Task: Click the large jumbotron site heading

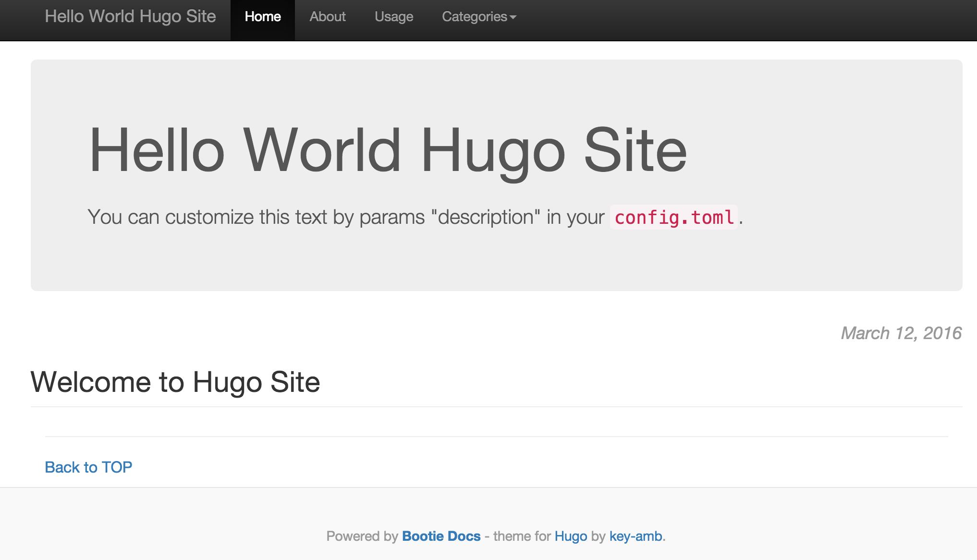Action: tap(388, 150)
